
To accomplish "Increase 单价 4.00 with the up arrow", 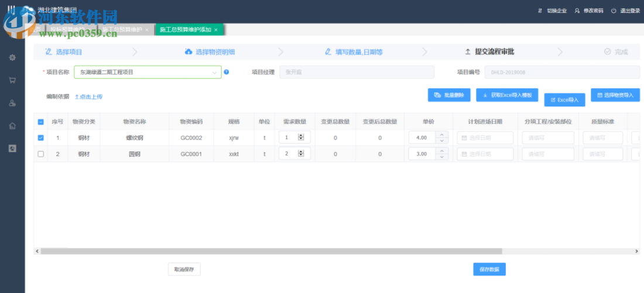I will pyautogui.click(x=441, y=135).
